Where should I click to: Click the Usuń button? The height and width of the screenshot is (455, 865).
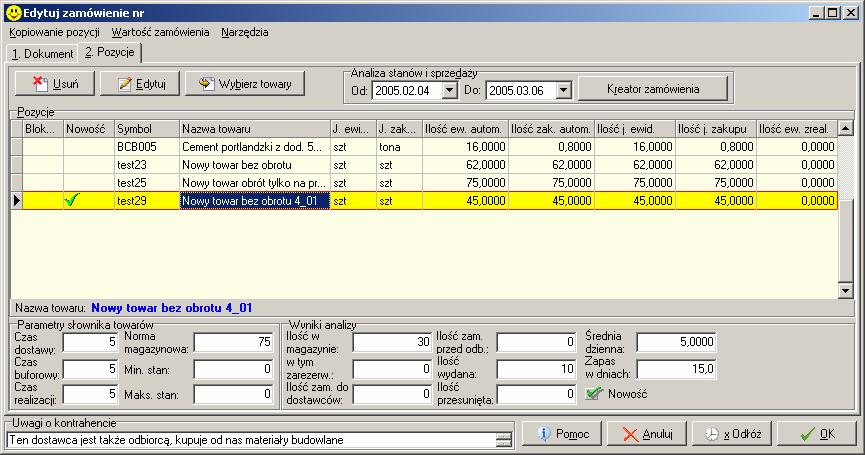click(55, 84)
